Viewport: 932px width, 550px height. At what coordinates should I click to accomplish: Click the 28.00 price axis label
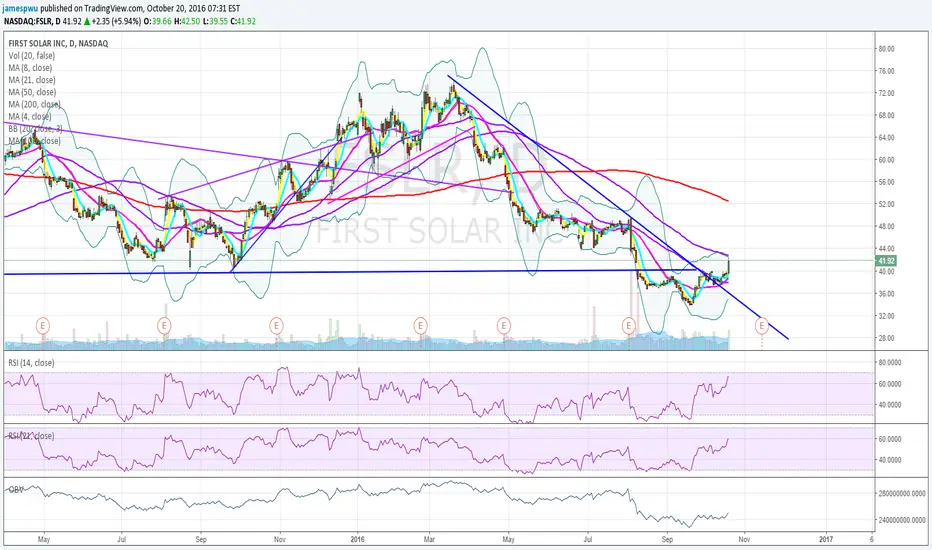(886, 338)
